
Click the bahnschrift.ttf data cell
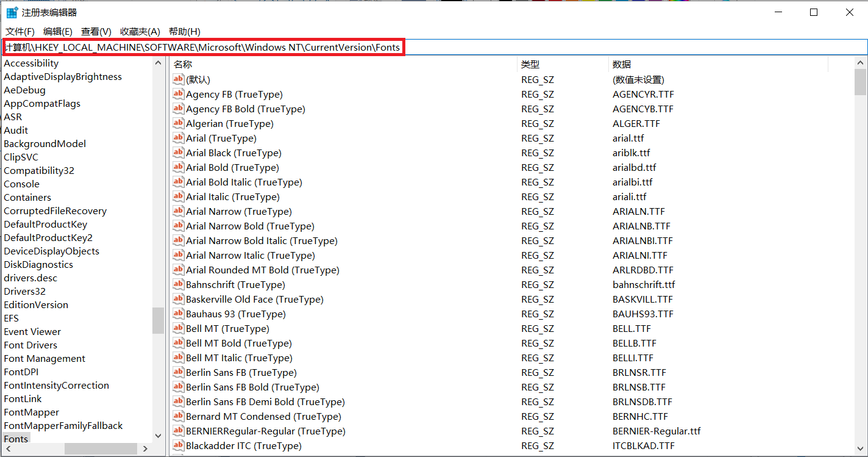coord(644,284)
